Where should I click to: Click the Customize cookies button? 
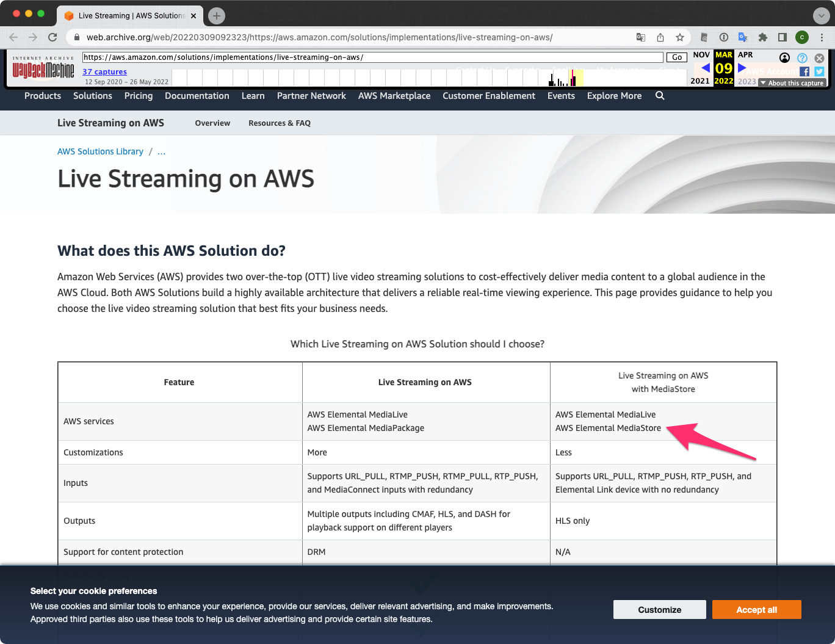(x=660, y=610)
